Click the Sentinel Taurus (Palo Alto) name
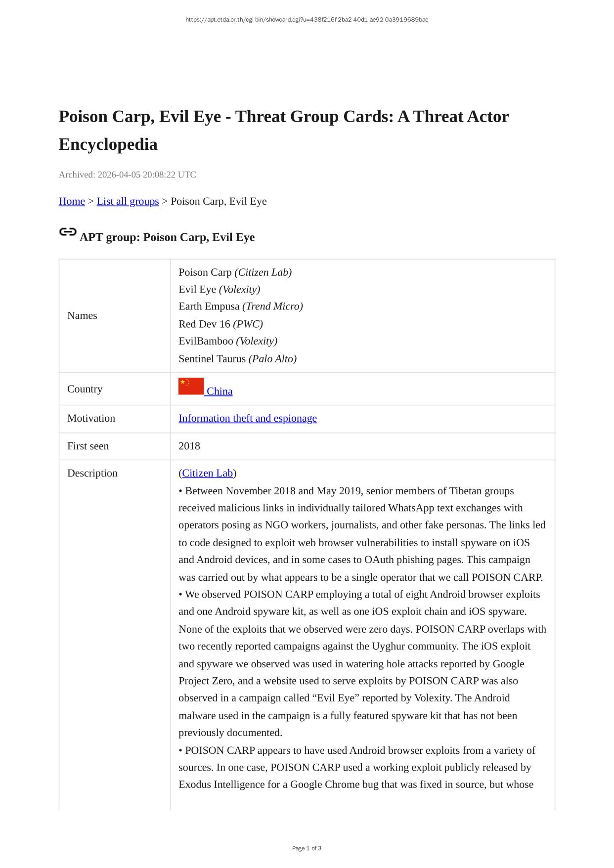Image resolution: width=614 pixels, height=868 pixels. pos(237,359)
